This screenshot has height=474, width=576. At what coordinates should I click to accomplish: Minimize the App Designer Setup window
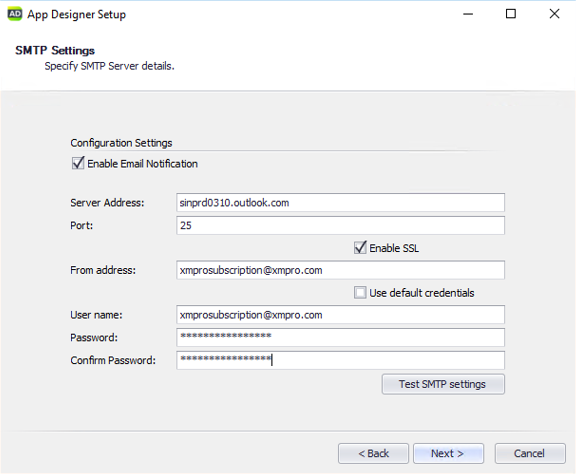click(x=468, y=14)
